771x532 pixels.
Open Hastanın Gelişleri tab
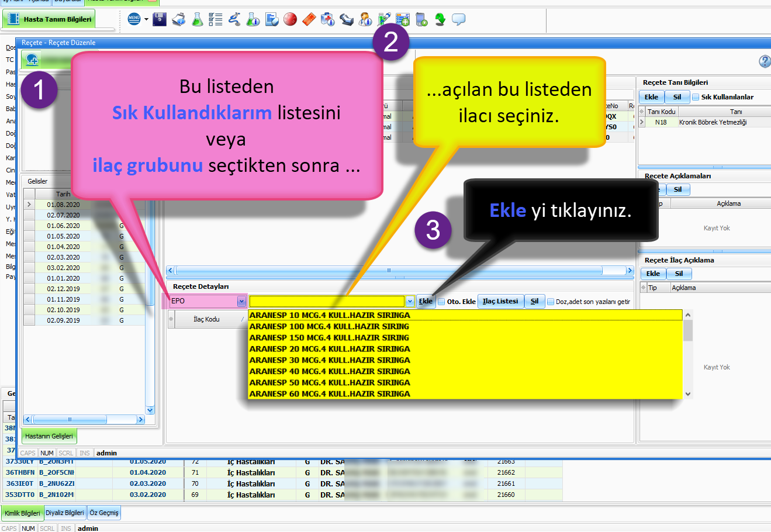[49, 436]
